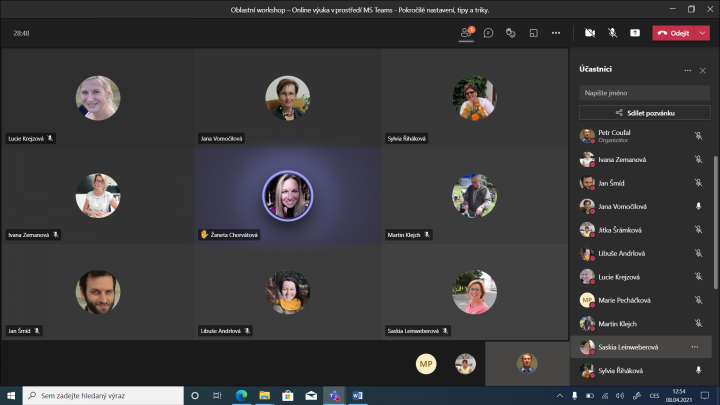720x405 pixels.
Task: Click the self-view thumbnail in bottom strip
Action: pos(527,364)
